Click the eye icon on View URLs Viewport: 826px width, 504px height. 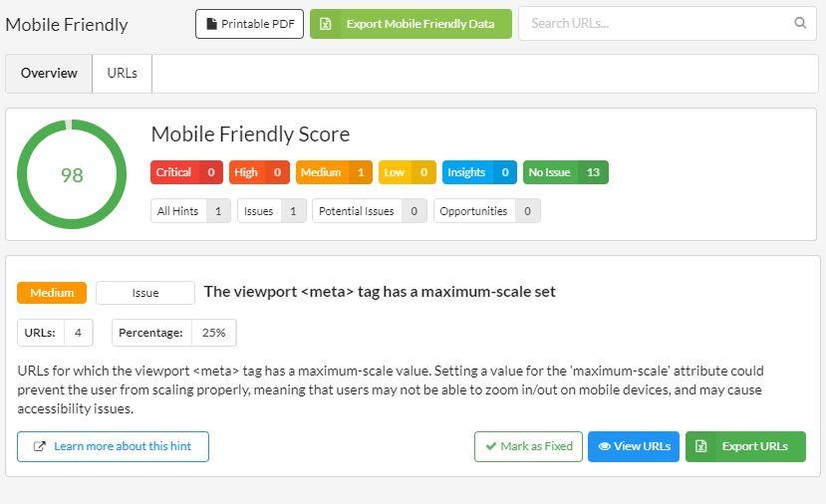604,446
